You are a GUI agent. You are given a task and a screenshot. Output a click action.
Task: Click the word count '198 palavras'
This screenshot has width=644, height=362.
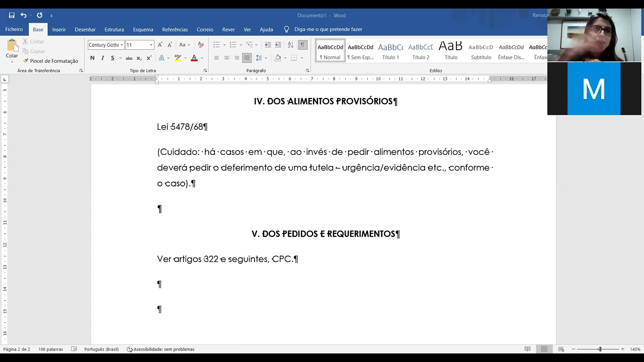[x=51, y=349]
